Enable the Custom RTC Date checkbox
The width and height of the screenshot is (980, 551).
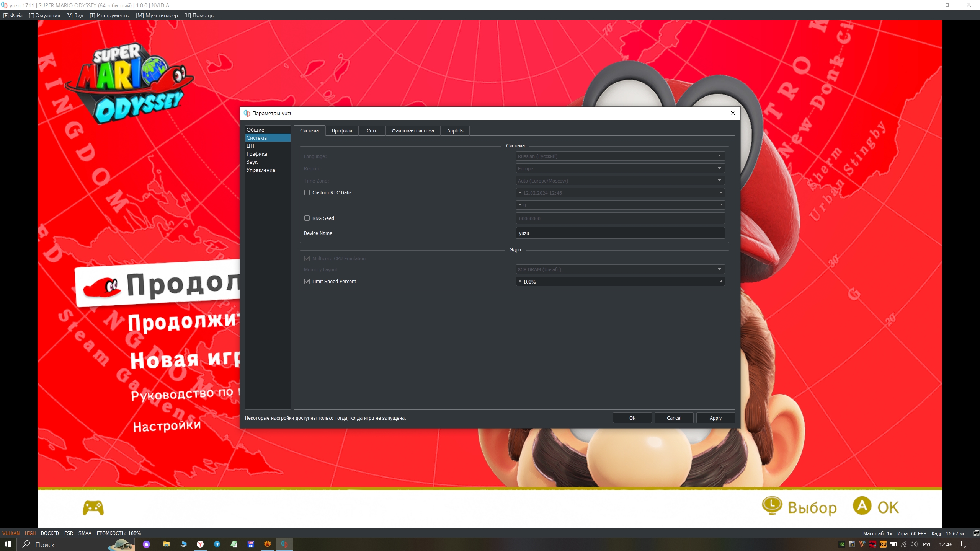307,192
